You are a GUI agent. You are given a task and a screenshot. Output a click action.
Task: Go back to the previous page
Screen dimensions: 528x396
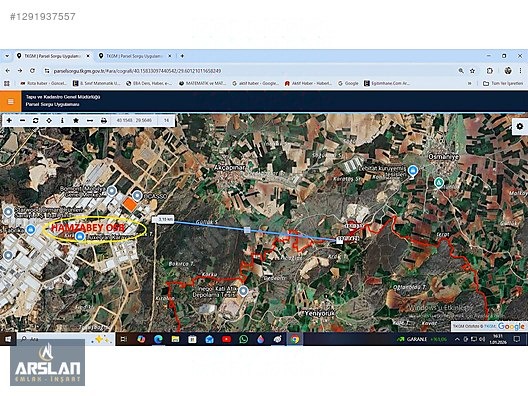[8, 71]
